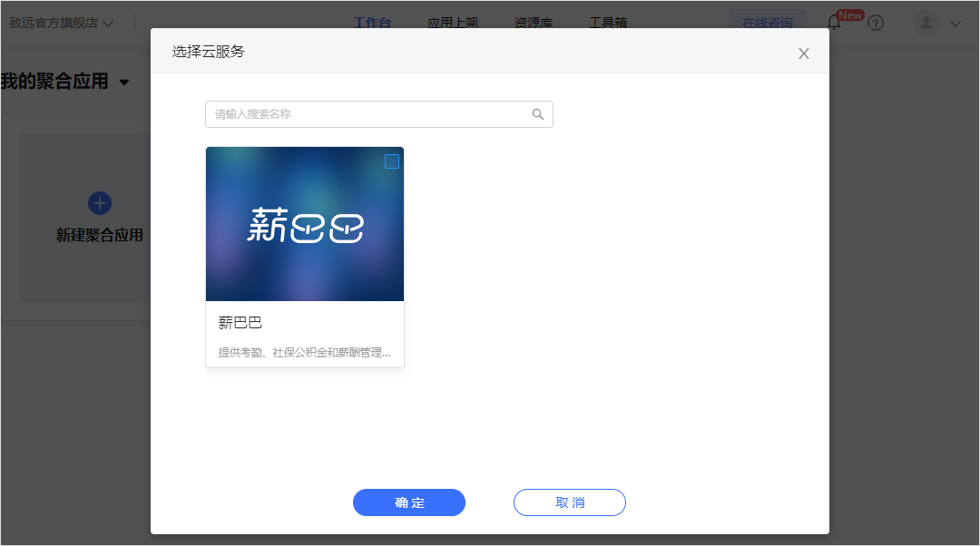Screen dimensions: 980x546
Task: Switch to the 工具箱 tab
Action: (607, 23)
